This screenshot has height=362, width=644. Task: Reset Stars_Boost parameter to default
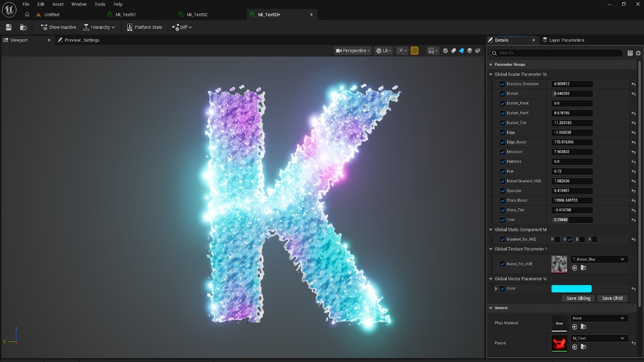tap(633, 201)
